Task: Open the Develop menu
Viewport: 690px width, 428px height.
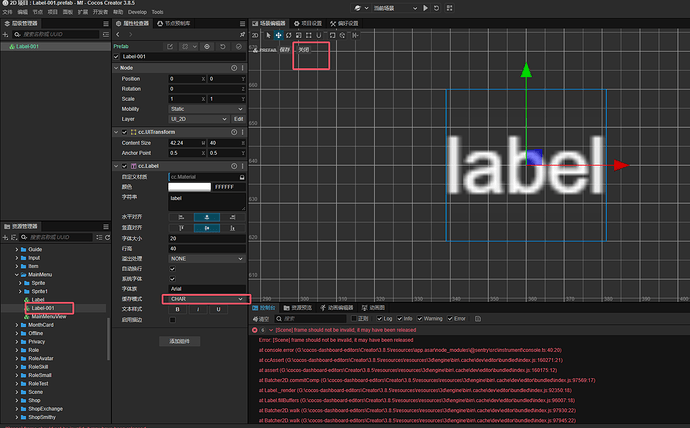Action: pos(137,12)
